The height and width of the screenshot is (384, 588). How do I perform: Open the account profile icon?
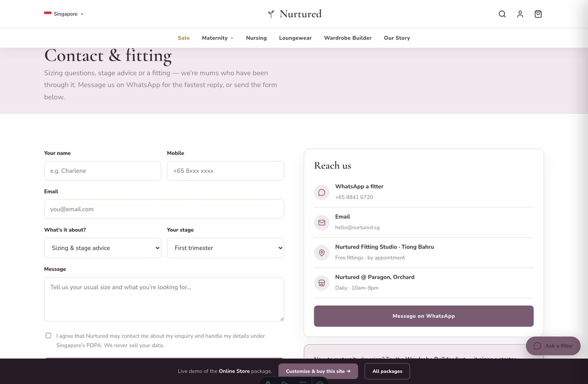coord(520,14)
